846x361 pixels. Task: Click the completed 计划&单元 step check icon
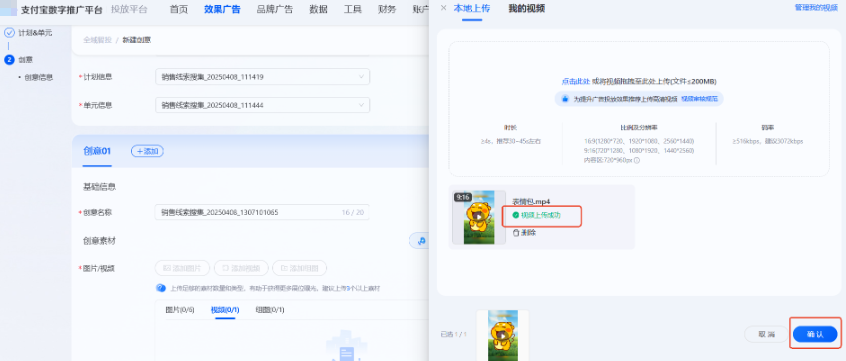click(x=9, y=32)
